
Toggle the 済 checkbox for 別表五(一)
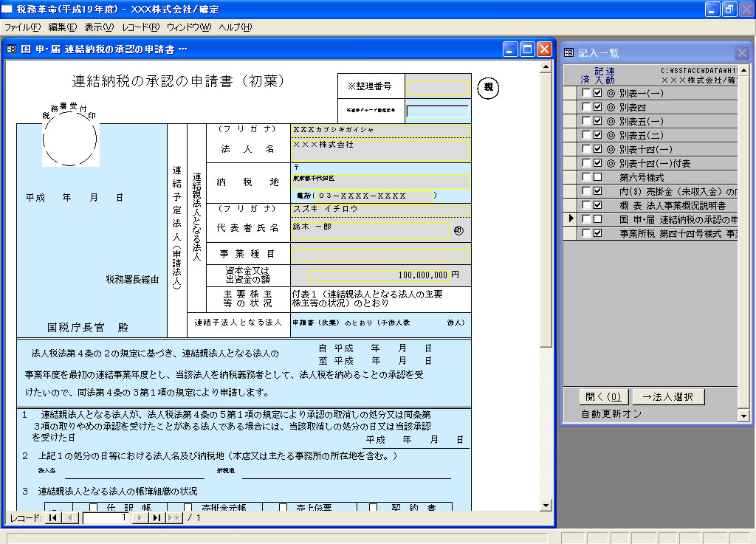586,121
